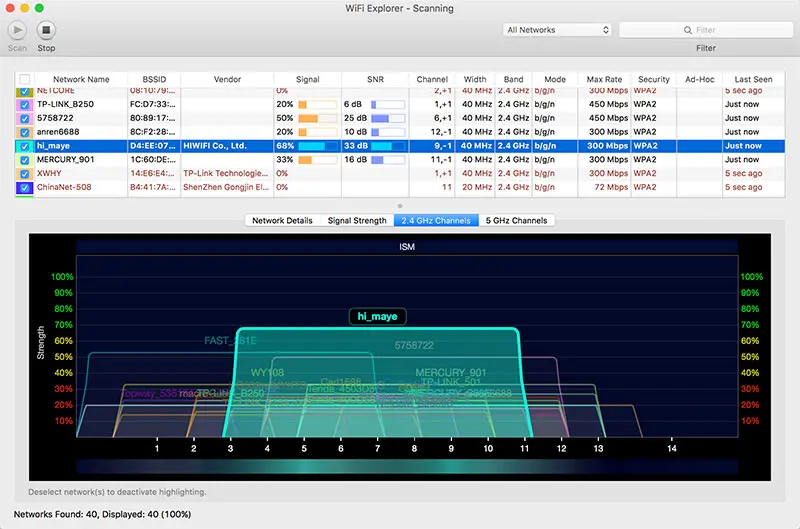Select the 2.4 GHz Channels tab
Viewport: 800px width, 529px height.
436,220
